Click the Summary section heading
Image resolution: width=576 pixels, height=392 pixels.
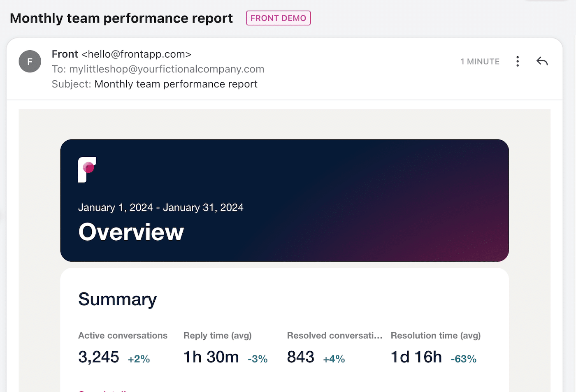pos(117,299)
